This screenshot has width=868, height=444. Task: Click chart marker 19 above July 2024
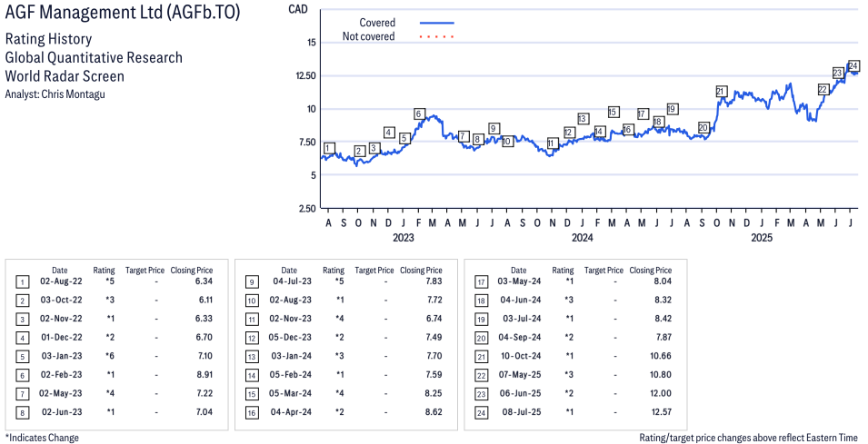coord(672,109)
